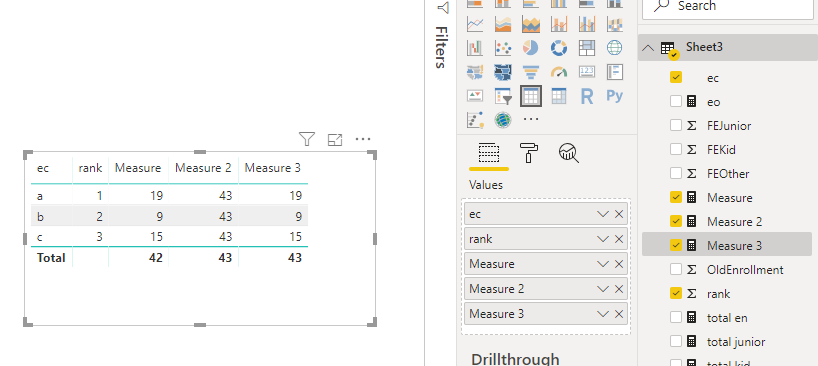The width and height of the screenshot is (818, 366).
Task: Select the Slicer visualization
Action: click(503, 96)
